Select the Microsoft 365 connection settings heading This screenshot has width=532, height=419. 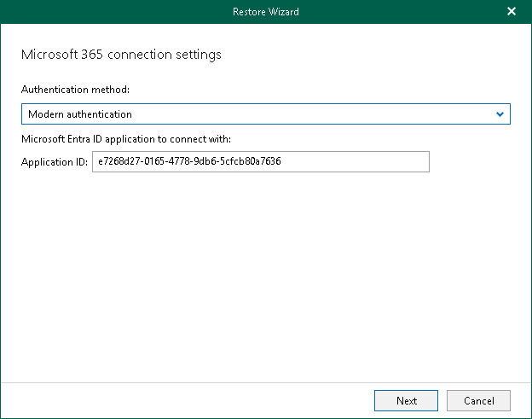pyautogui.click(x=120, y=55)
